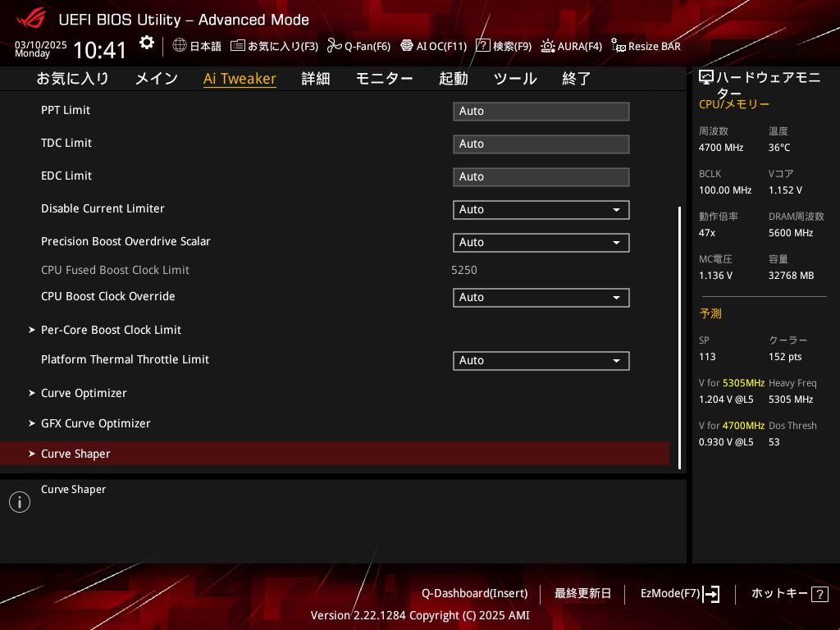Viewport: 840px width, 630px height.
Task: Click the globe language icon
Action: pyautogui.click(x=180, y=46)
